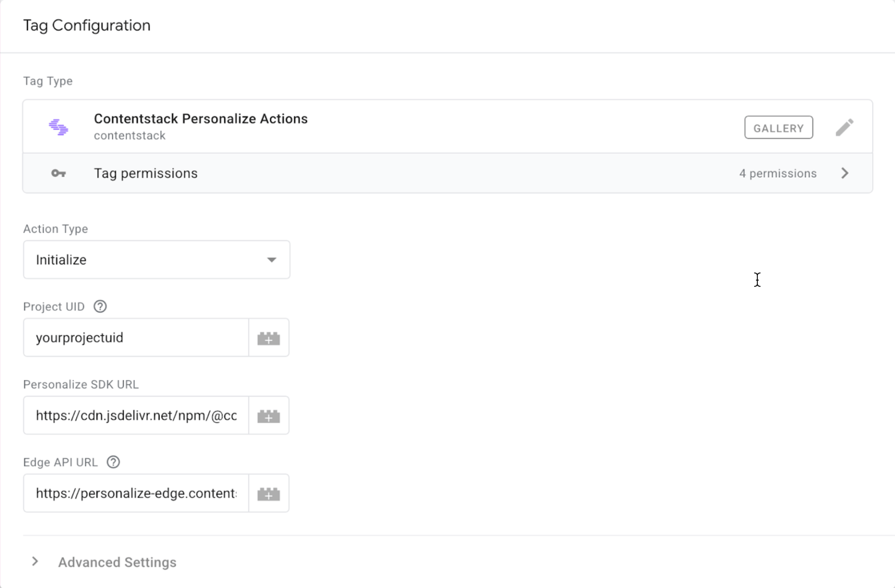The width and height of the screenshot is (895, 588).
Task: Click the Advanced Settings label
Action: coord(117,562)
